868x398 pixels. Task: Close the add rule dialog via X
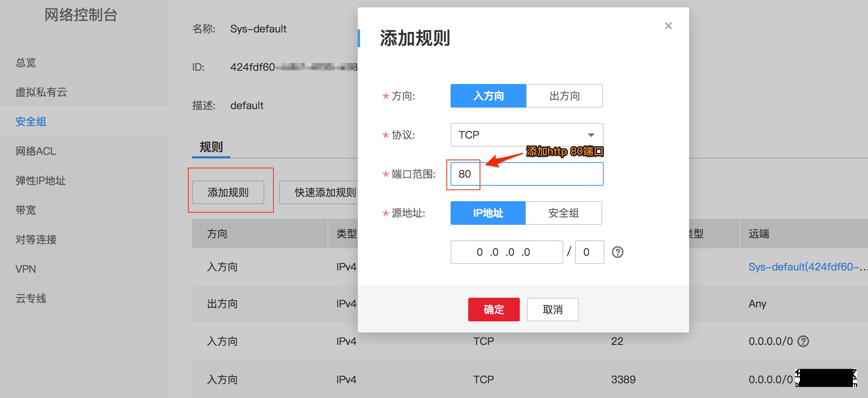tap(668, 26)
